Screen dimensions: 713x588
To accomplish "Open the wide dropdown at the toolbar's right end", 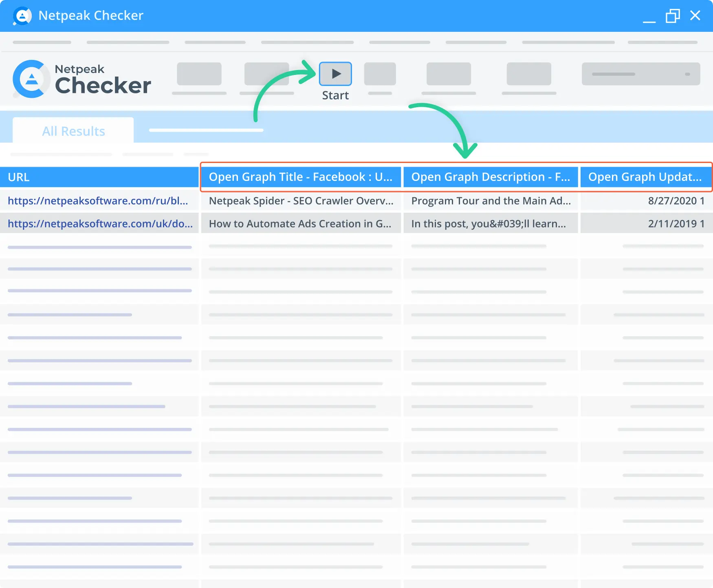I will click(x=641, y=74).
